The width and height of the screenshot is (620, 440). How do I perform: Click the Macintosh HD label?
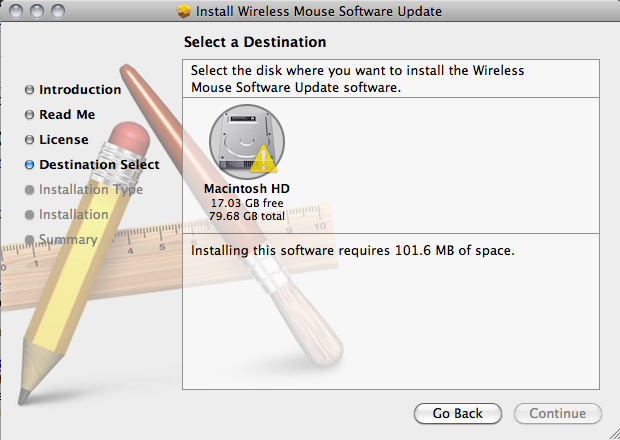247,189
